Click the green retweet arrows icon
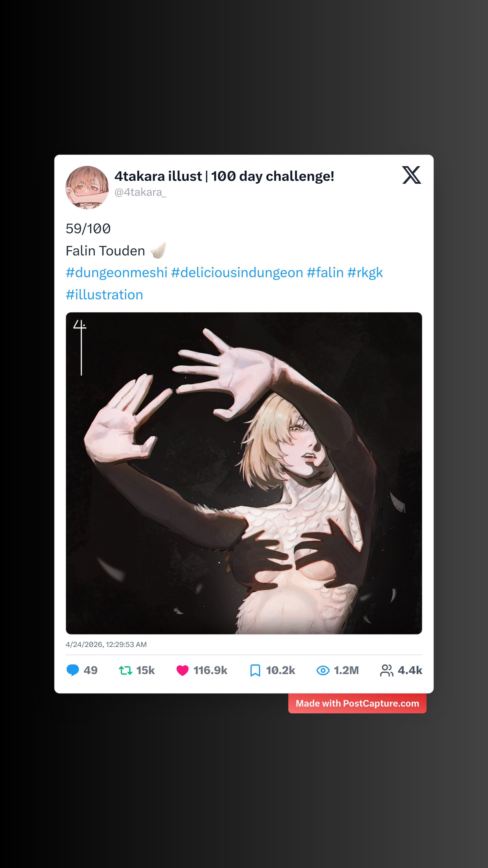The width and height of the screenshot is (488, 868). click(125, 670)
